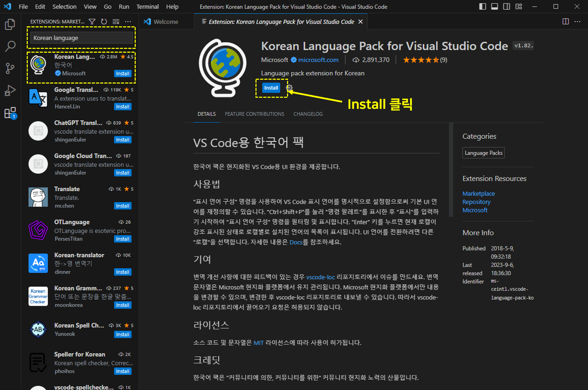Click the Microsoft publisher name in header
Viewport: 588px width, 390px height.
pyautogui.click(x=275, y=60)
